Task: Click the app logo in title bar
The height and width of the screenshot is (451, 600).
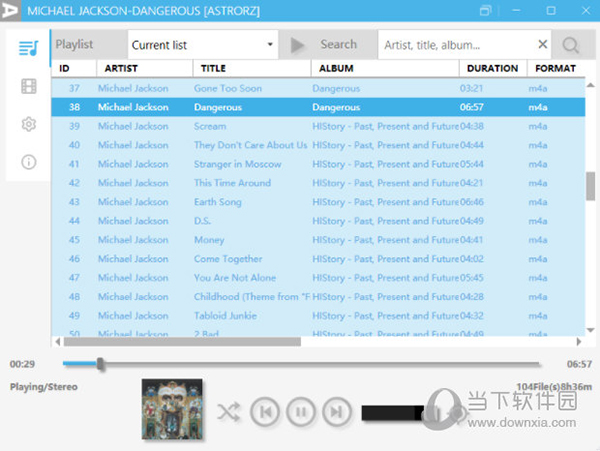Action: [9, 10]
